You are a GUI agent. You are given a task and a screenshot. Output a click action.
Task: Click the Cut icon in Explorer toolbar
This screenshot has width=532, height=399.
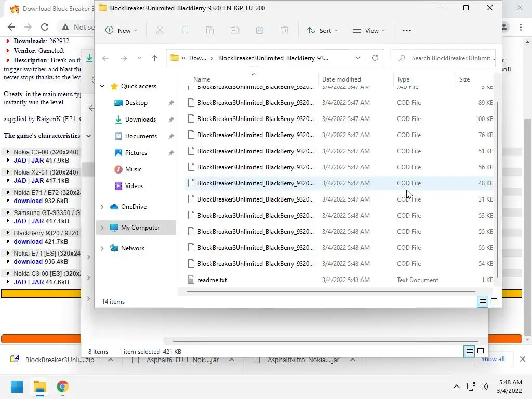point(160,31)
